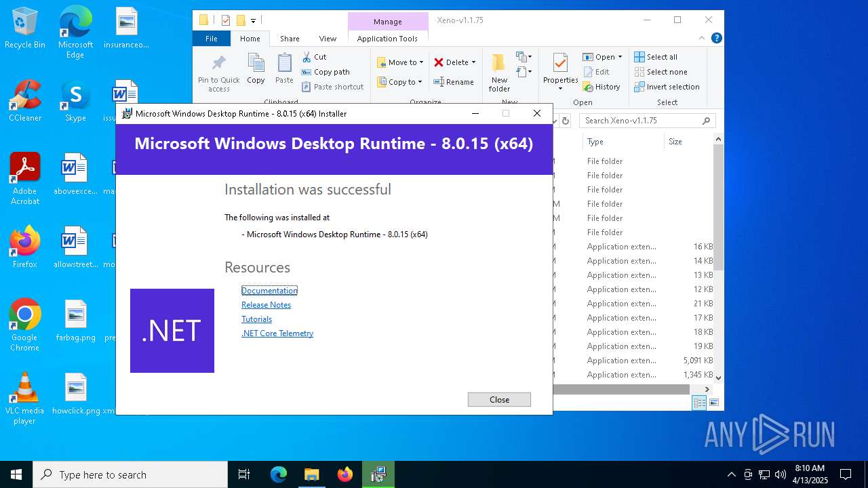Create a New folder from the ribbon
Screen dimensions: 868x488
click(499, 73)
